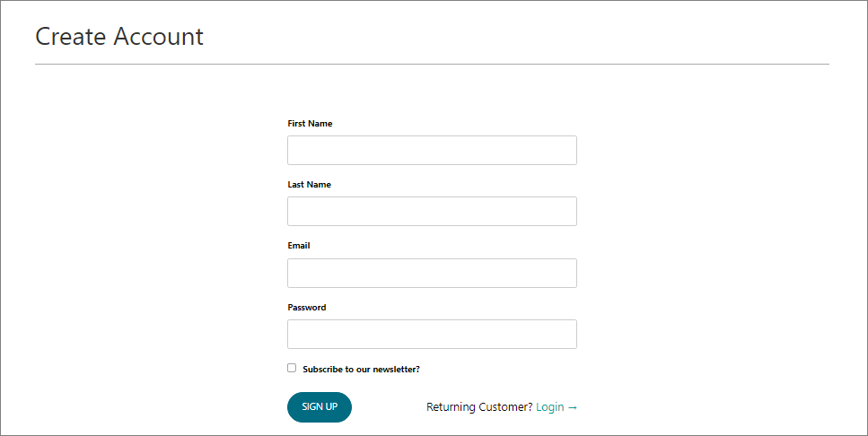Click the Email label above its field

(299, 245)
